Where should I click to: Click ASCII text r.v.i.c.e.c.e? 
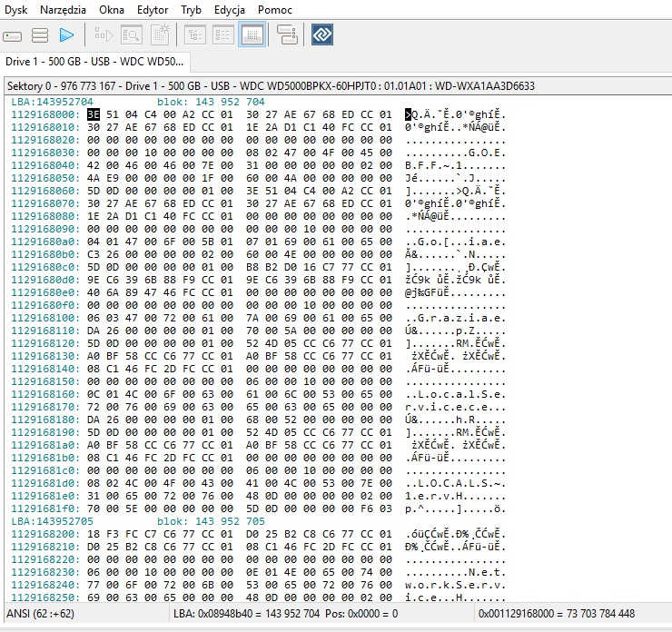[x=450, y=407]
